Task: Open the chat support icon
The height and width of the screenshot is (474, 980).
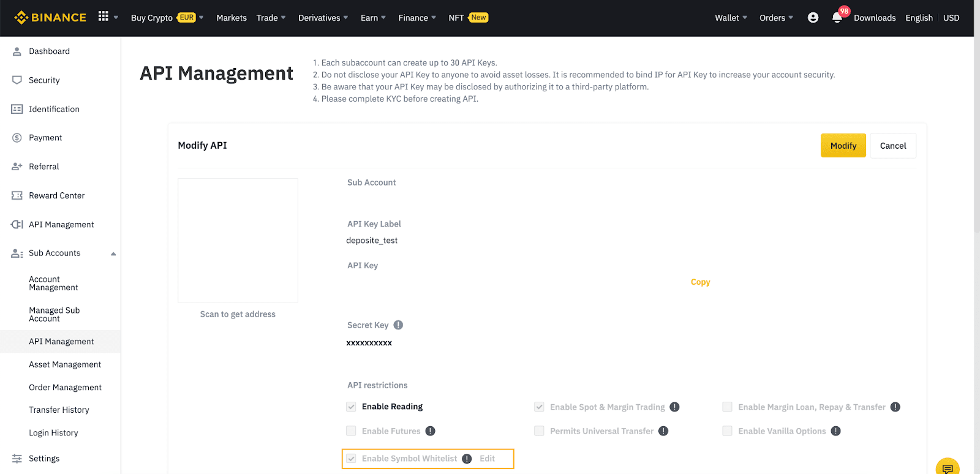Action: pos(948,467)
